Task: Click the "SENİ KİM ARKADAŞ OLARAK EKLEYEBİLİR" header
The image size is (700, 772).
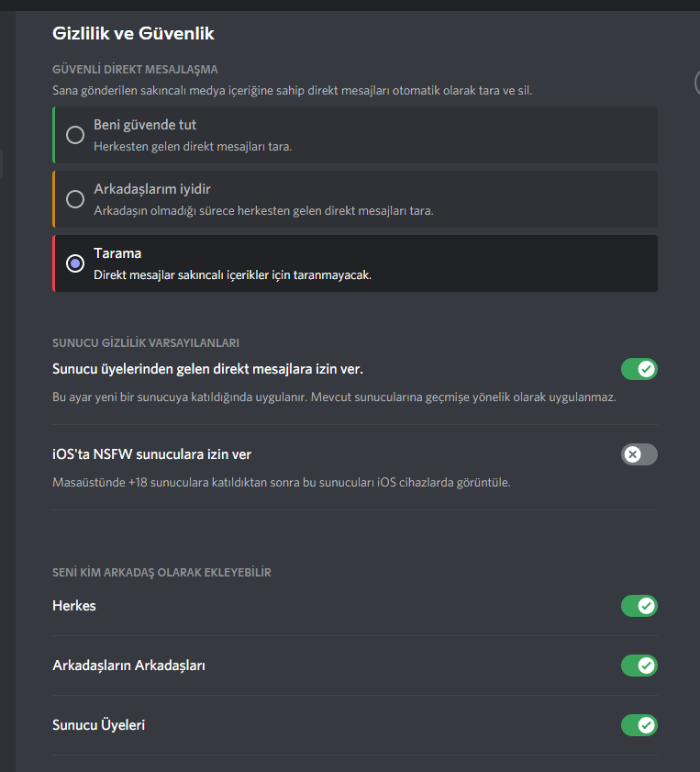Action: click(161, 573)
